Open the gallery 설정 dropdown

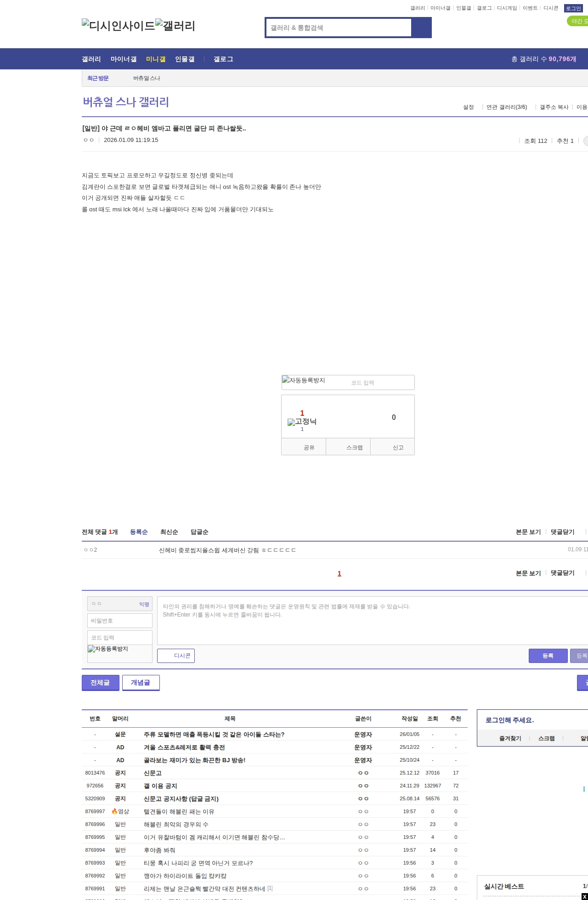[468, 107]
